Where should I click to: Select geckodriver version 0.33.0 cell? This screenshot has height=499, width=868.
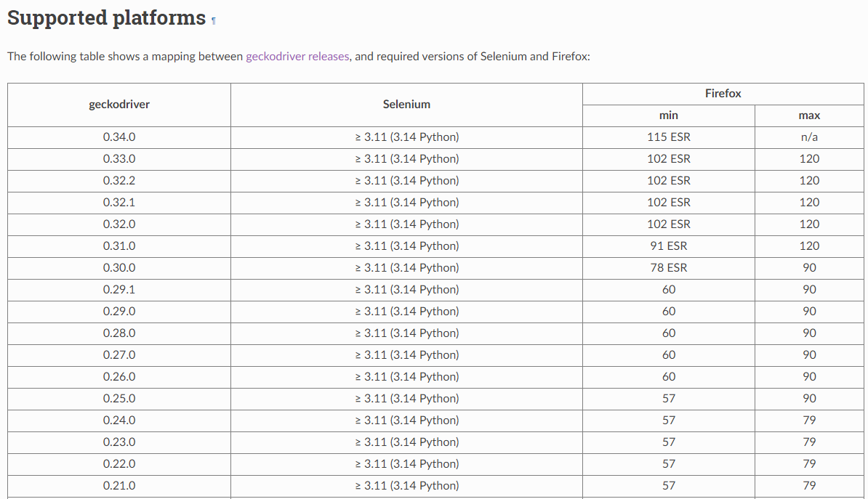(x=119, y=159)
